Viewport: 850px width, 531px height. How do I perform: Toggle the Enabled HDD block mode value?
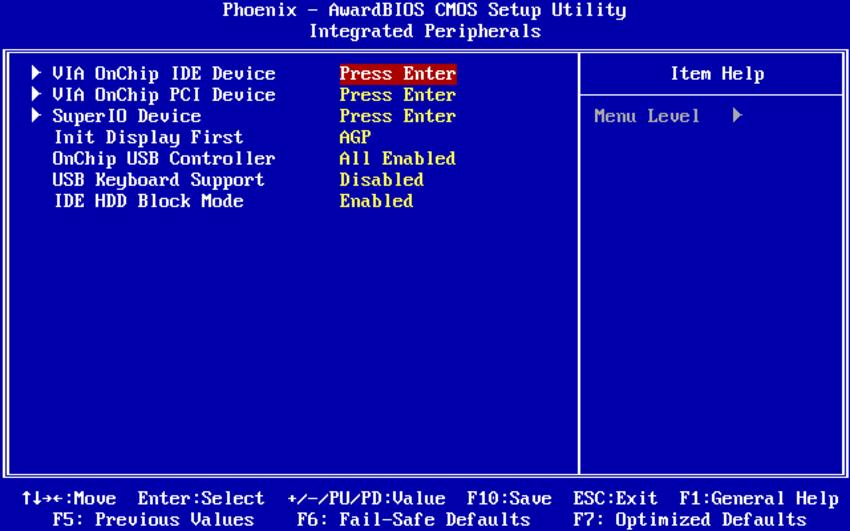coord(376,201)
